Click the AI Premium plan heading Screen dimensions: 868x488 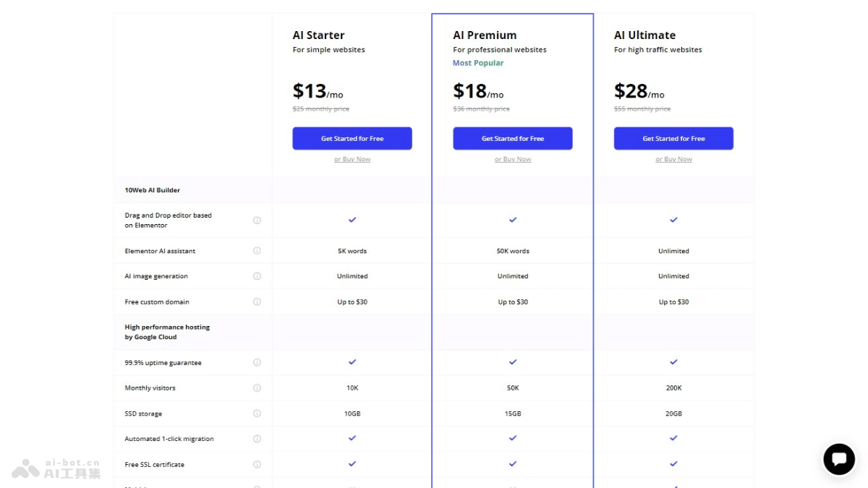coord(485,35)
